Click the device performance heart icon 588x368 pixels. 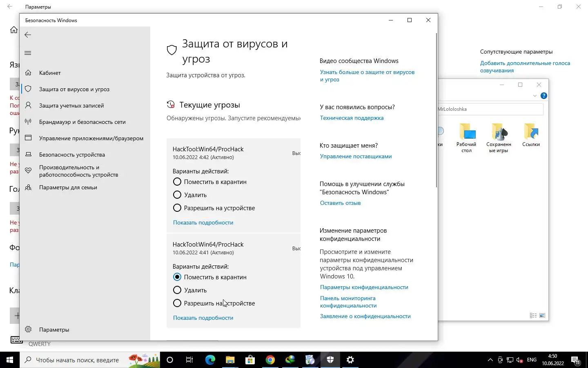pyautogui.click(x=28, y=171)
